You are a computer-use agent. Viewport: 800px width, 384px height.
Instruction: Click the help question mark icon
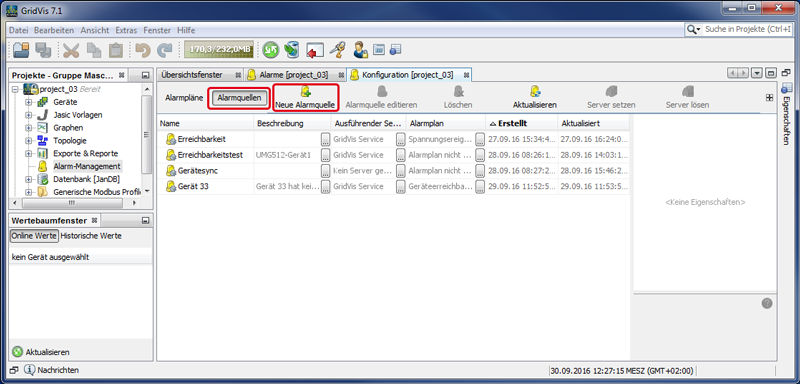(767, 303)
